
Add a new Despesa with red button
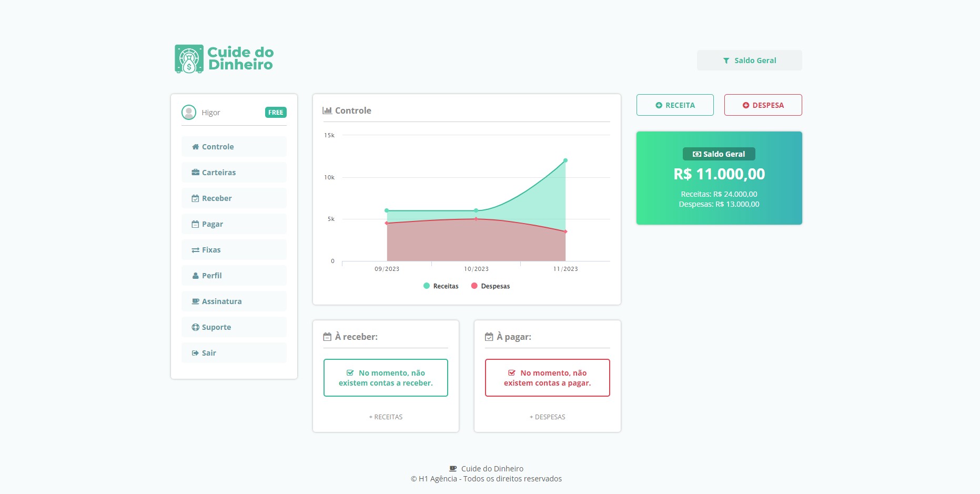point(763,105)
